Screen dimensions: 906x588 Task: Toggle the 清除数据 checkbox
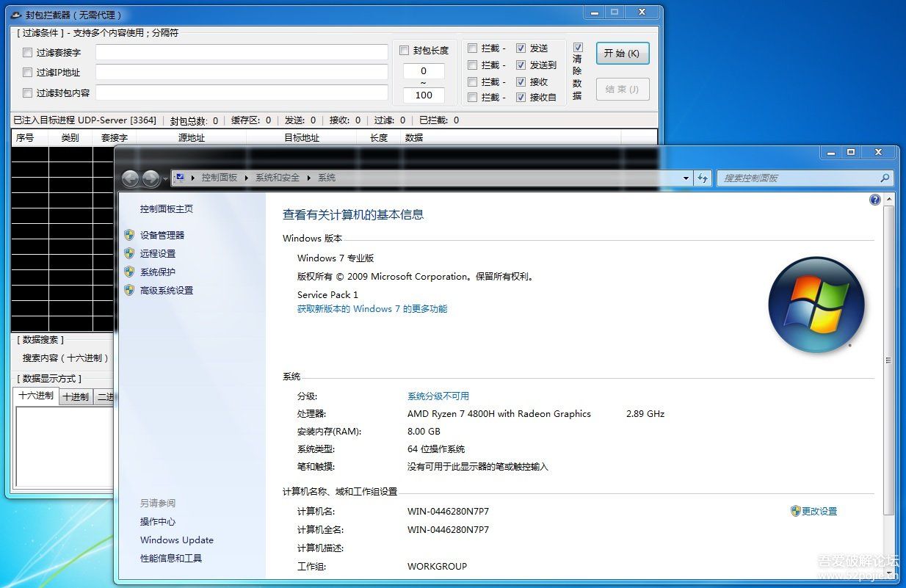[x=578, y=48]
